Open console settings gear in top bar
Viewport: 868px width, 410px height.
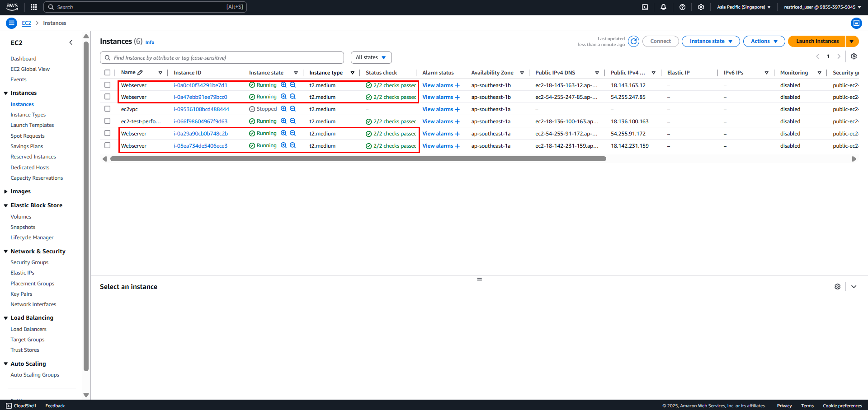(x=701, y=7)
